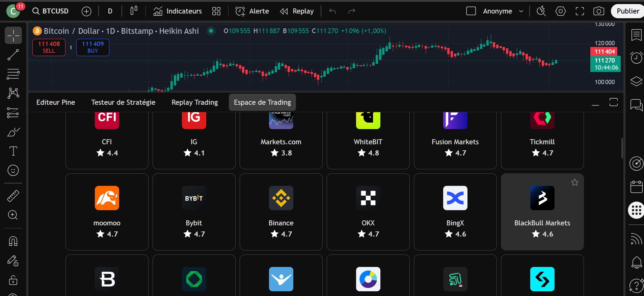
Task: Select the Text annotation tool
Action: point(13,151)
